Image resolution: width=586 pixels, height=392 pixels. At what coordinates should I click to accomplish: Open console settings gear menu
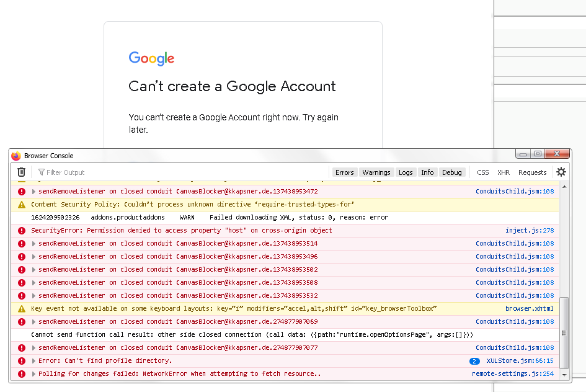click(561, 172)
